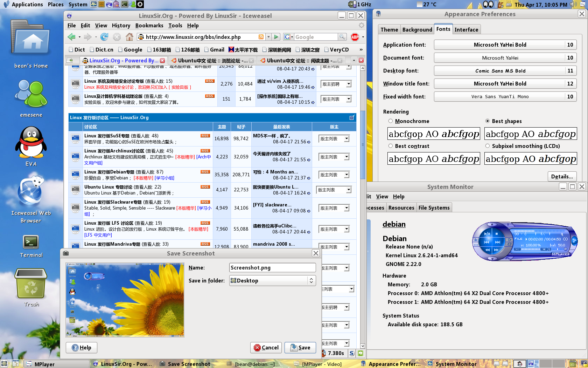Change Desktop font Comic Sans MS Bold
Image resolution: width=588 pixels, height=368 pixels.
pyautogui.click(x=505, y=70)
